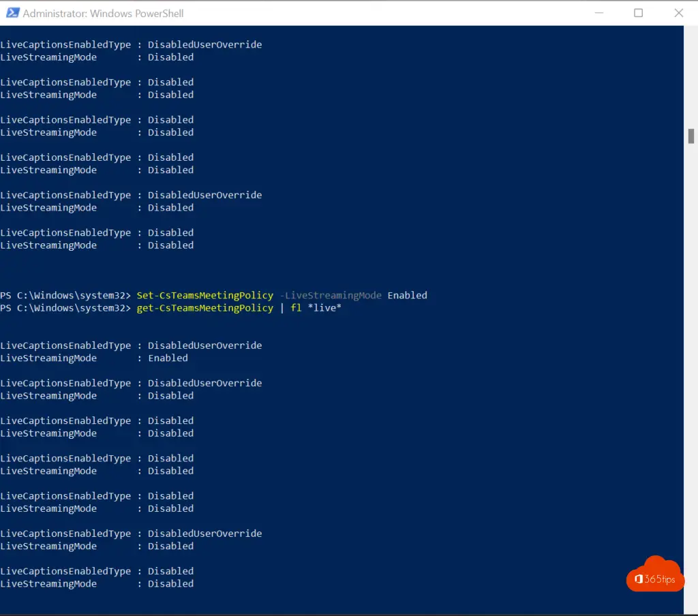698x616 pixels.
Task: Click the PowerShell icon in the title bar
Action: (12, 13)
